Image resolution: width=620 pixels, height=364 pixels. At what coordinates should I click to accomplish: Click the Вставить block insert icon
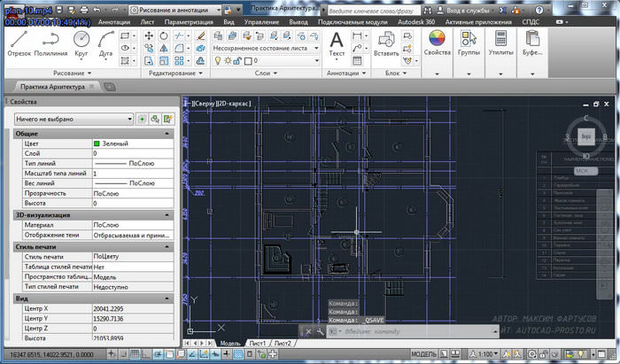coord(386,40)
